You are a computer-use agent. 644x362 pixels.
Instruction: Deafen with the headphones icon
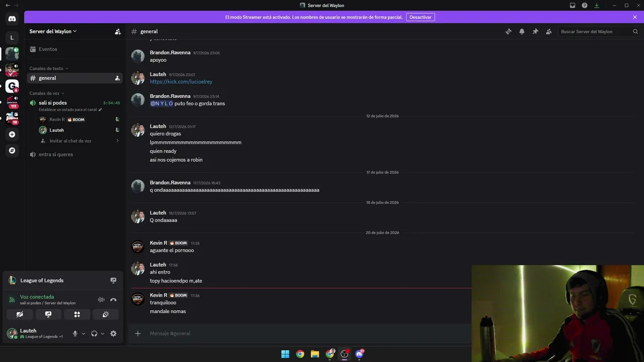click(x=94, y=333)
